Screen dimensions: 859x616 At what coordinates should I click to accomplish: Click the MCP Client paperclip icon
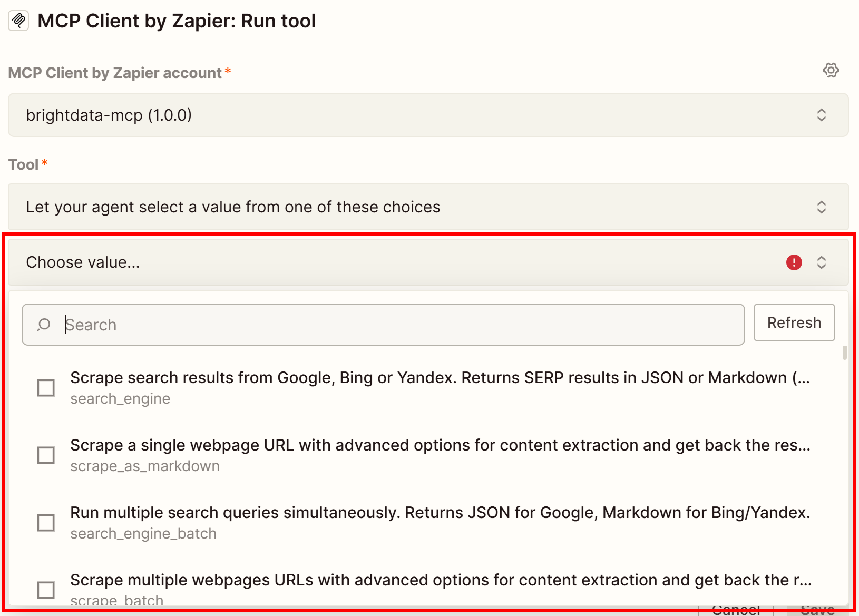(x=18, y=21)
